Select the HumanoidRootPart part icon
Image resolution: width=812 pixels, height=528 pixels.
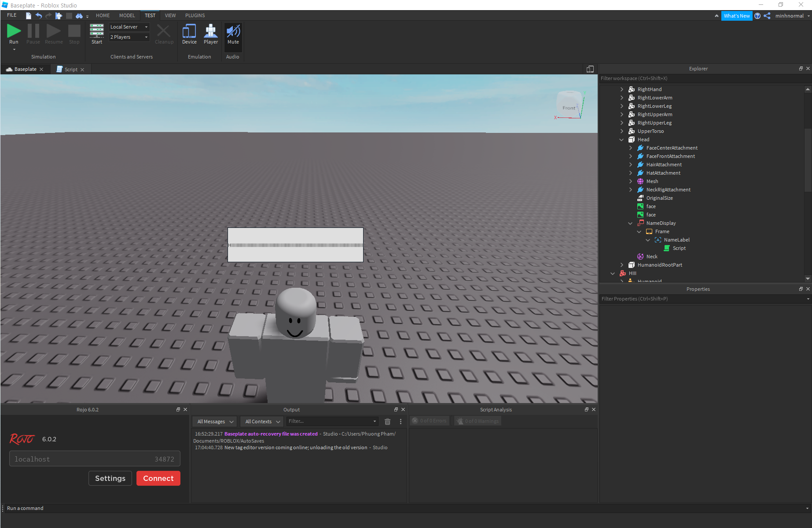coord(632,265)
